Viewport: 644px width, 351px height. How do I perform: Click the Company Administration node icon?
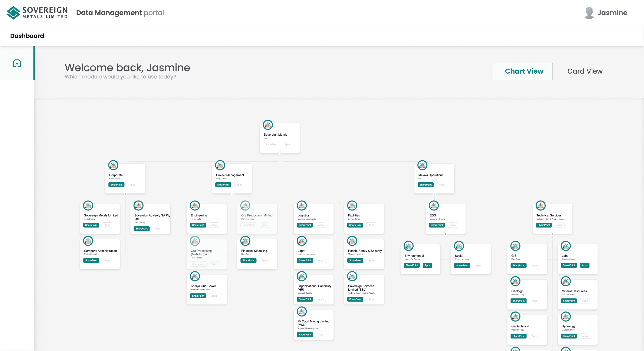88,241
